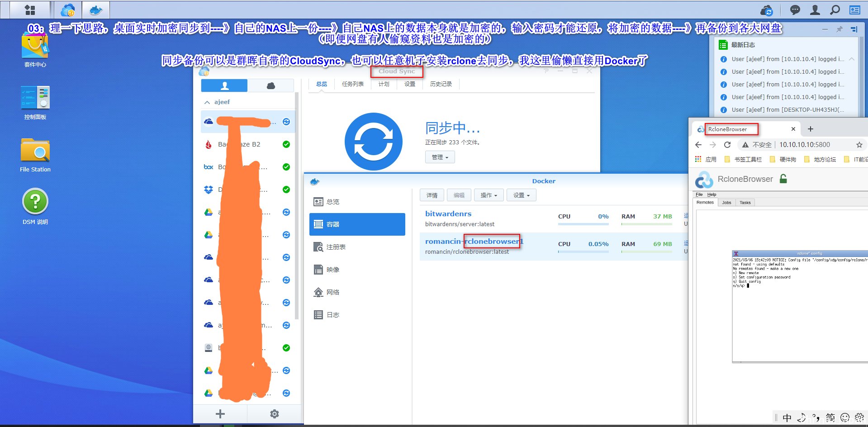This screenshot has width=868, height=427.
Task: Open the DSM main menu grid icon
Action: pyautogui.click(x=30, y=9)
